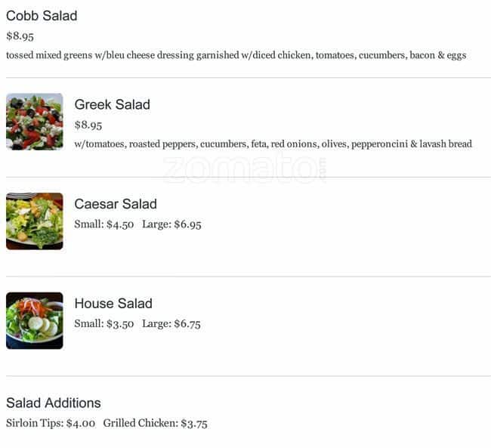Click the Zomato watermark logo

(243, 168)
